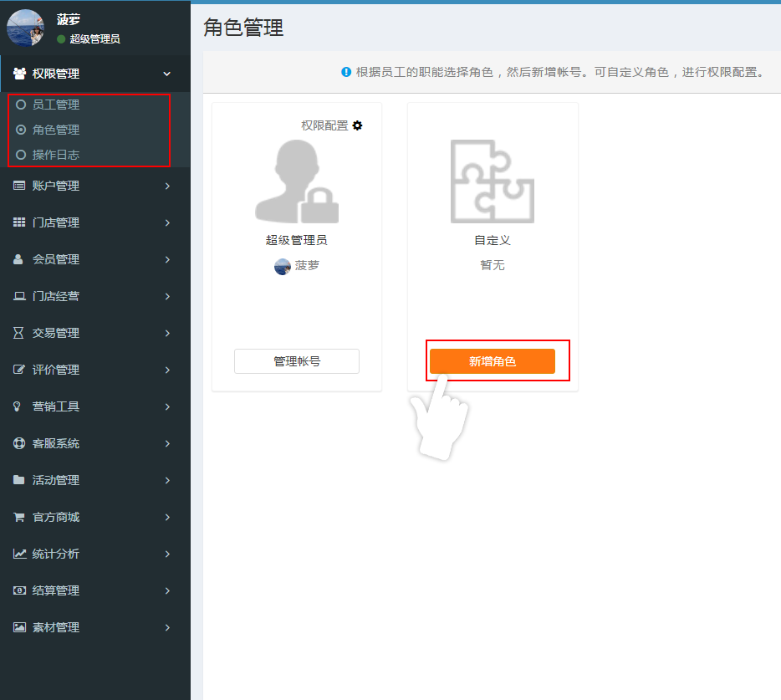Image resolution: width=781 pixels, height=700 pixels.
Task: Click the 暂无 text in custom card
Action: (493, 265)
